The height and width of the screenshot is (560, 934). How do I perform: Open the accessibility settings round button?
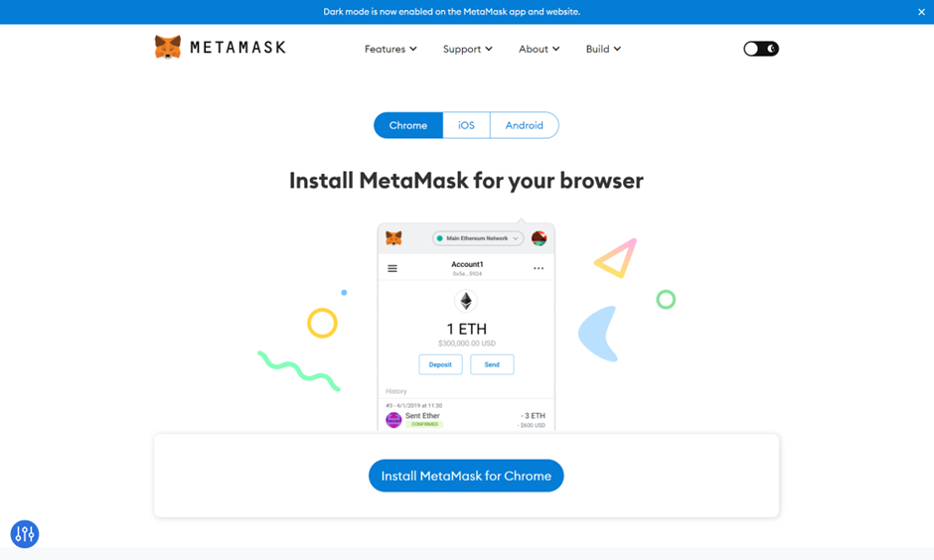pos(25,534)
